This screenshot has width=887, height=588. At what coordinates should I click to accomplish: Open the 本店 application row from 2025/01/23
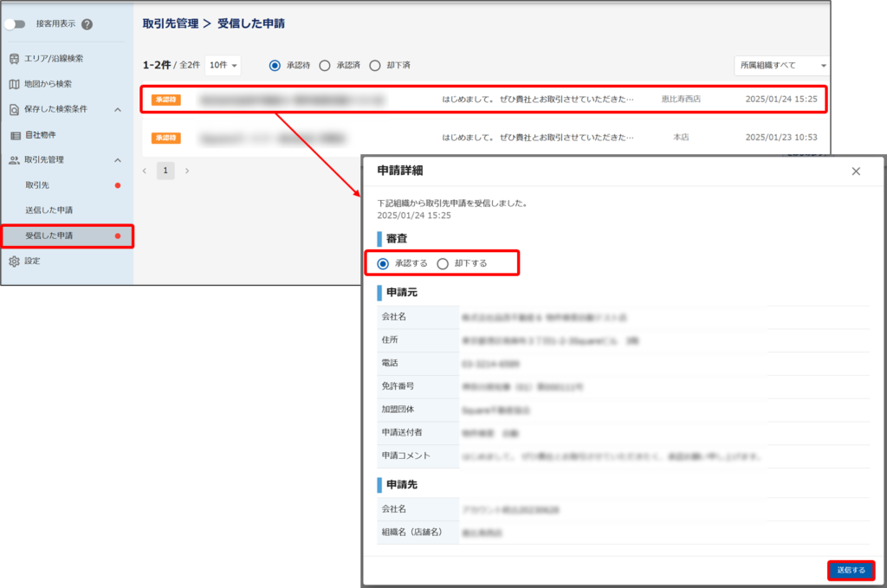coord(483,138)
